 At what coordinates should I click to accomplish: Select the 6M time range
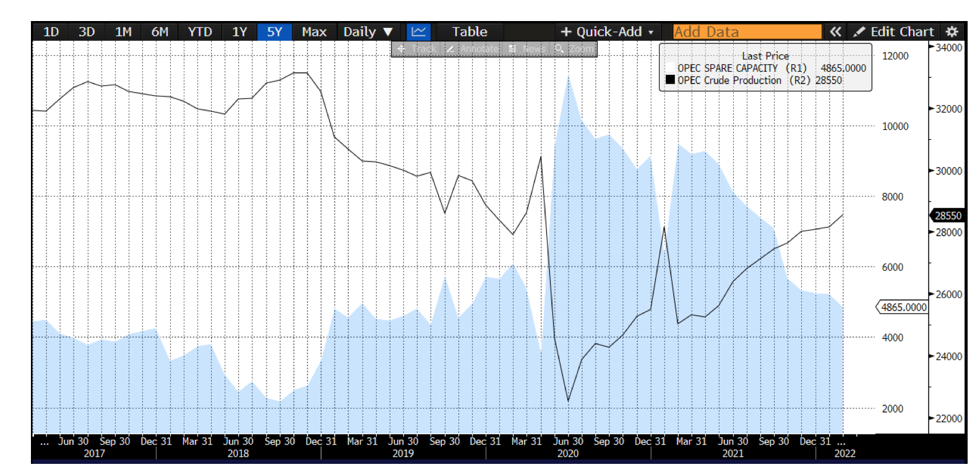tap(160, 32)
